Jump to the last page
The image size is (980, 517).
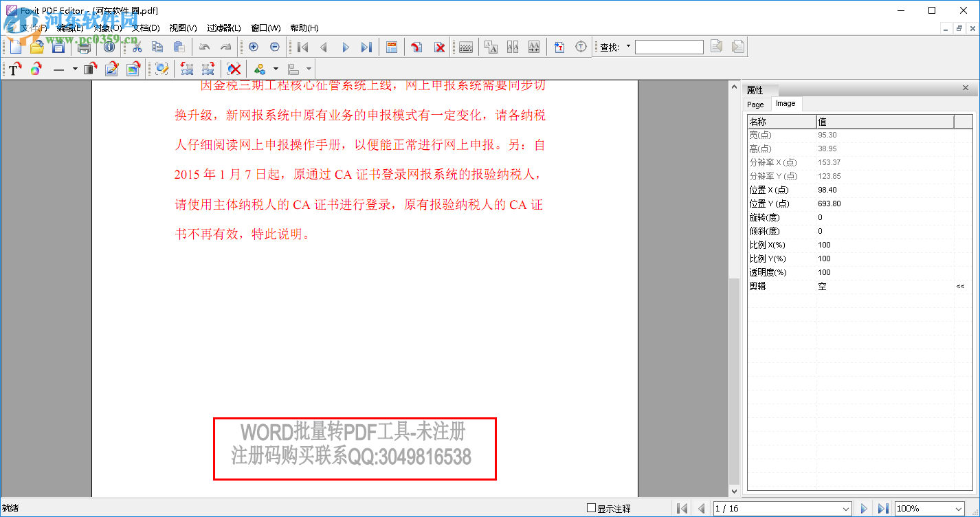(x=366, y=47)
